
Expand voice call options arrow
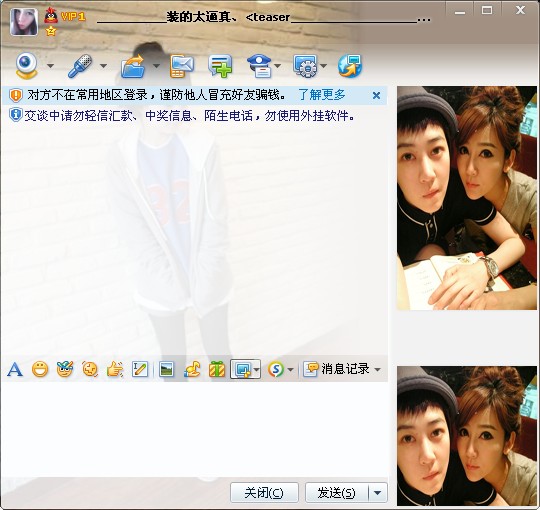pyautogui.click(x=103, y=66)
